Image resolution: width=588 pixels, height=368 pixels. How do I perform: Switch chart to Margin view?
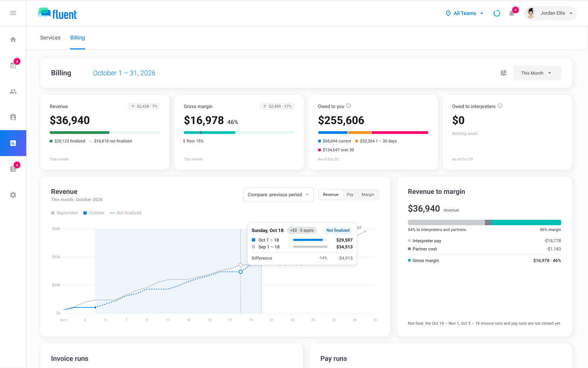point(367,195)
